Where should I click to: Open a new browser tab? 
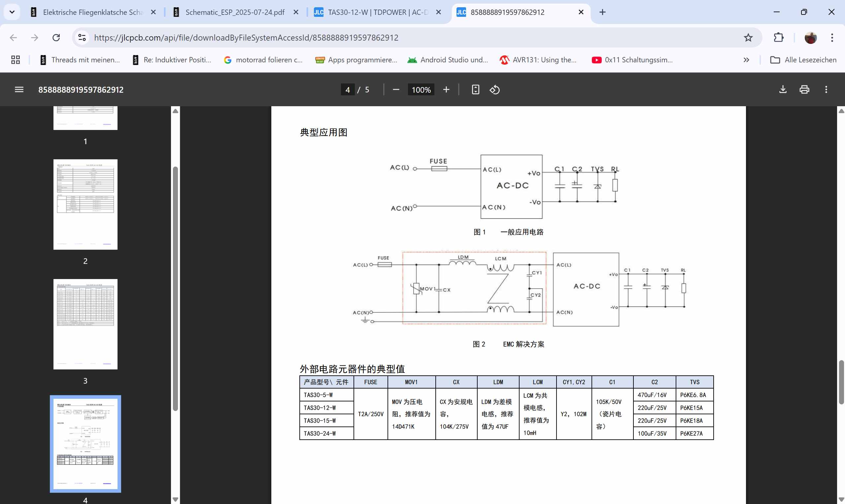pos(602,12)
